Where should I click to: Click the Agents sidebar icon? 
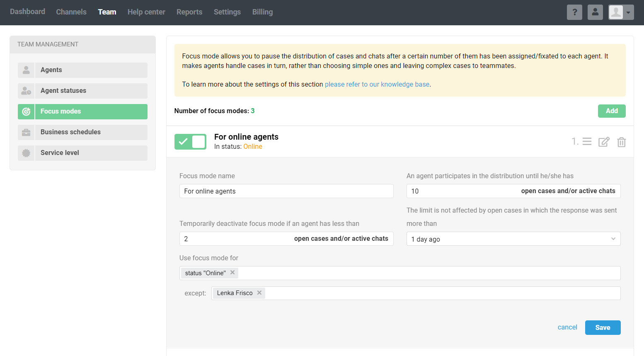tap(26, 70)
